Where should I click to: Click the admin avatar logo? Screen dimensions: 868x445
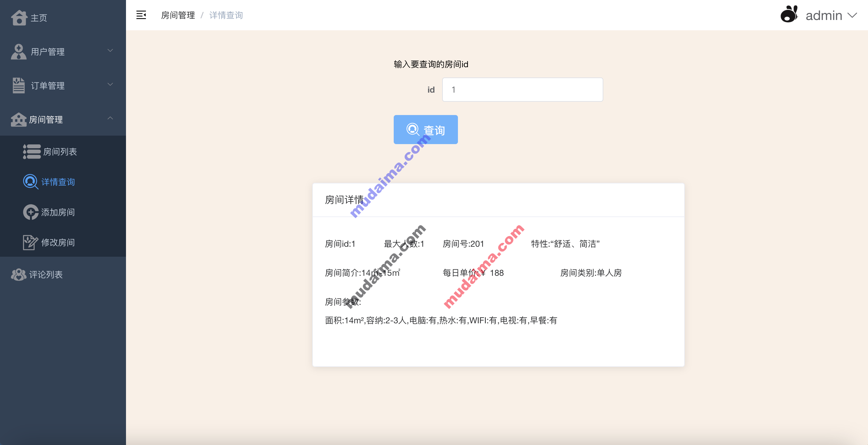click(789, 14)
